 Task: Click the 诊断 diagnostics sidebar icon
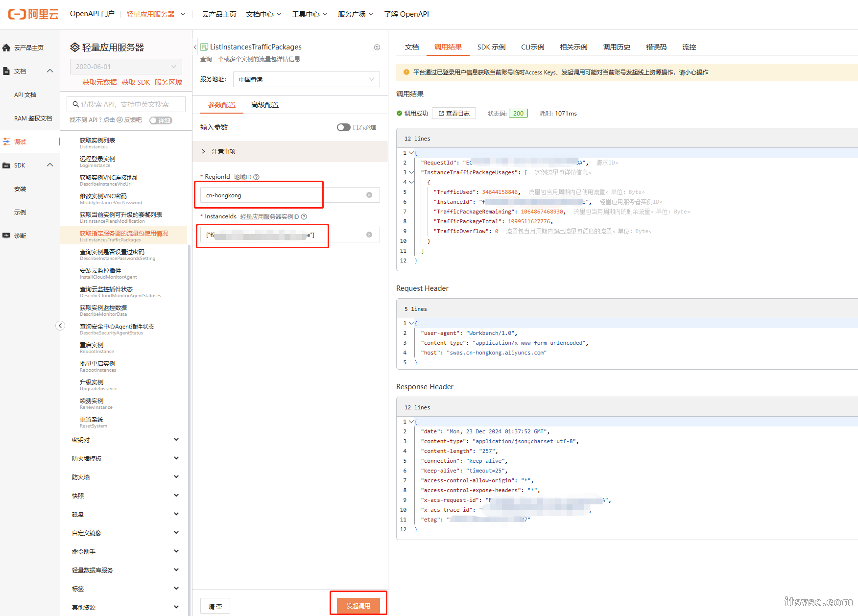(6, 236)
